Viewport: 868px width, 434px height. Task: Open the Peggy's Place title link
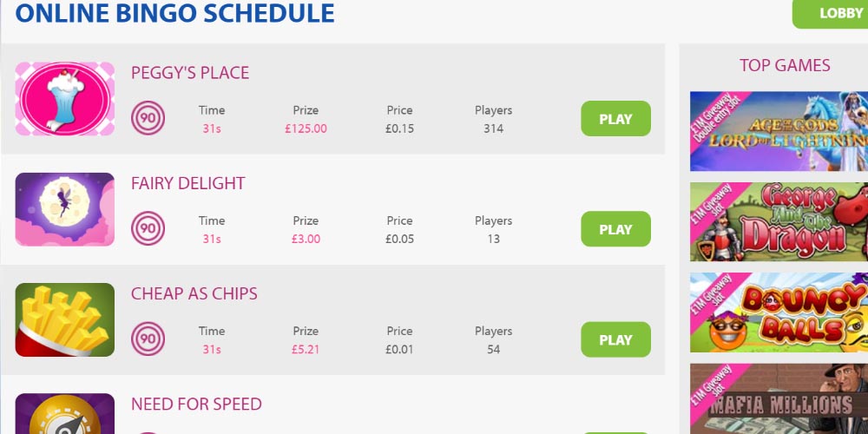pyautogui.click(x=190, y=73)
